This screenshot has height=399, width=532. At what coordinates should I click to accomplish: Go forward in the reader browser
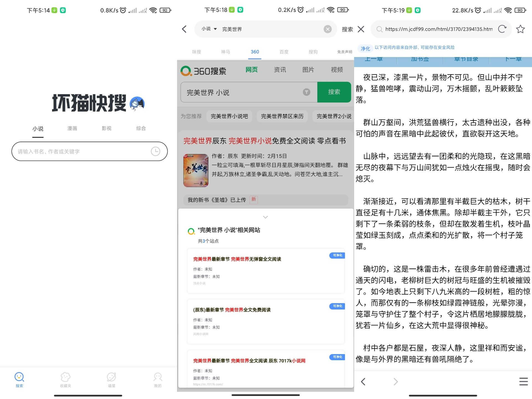click(396, 382)
